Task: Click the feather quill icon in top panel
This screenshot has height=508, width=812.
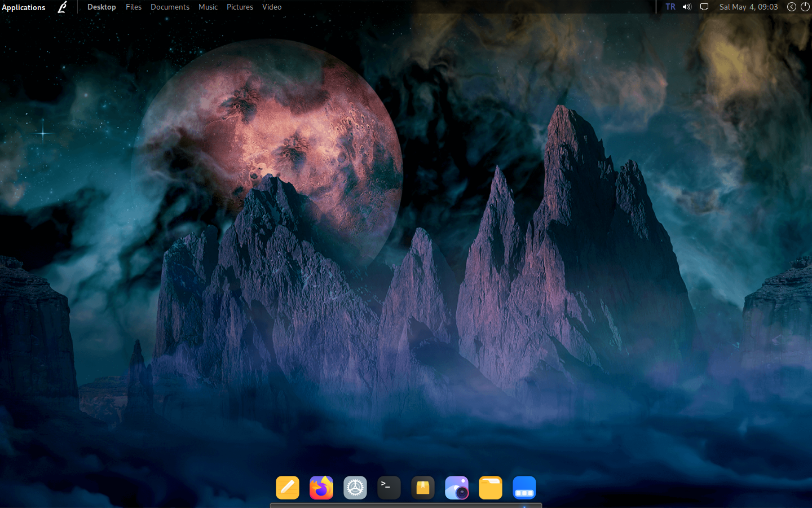Action: (x=63, y=7)
